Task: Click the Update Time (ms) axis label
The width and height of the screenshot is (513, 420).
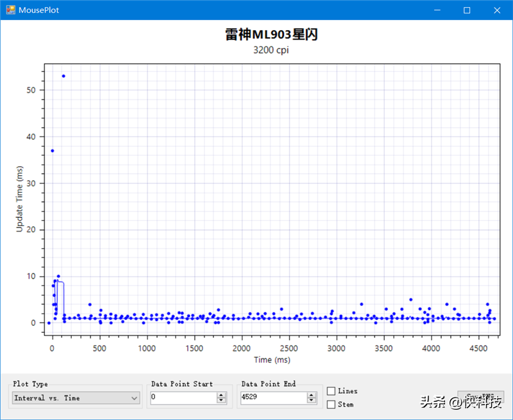Action: tap(20, 199)
